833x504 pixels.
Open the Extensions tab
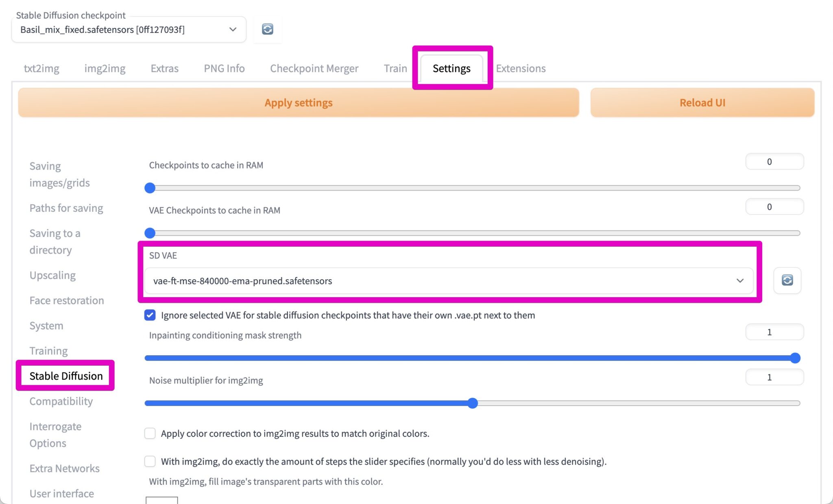(521, 68)
